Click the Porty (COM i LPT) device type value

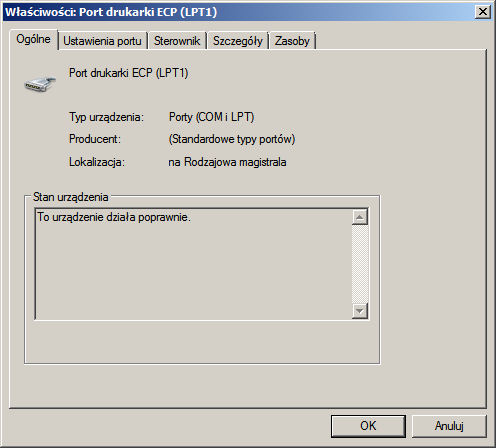click(212, 117)
